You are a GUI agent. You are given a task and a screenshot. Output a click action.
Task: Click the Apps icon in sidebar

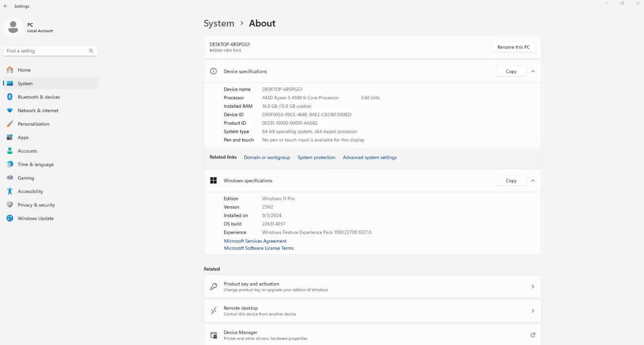click(x=10, y=138)
